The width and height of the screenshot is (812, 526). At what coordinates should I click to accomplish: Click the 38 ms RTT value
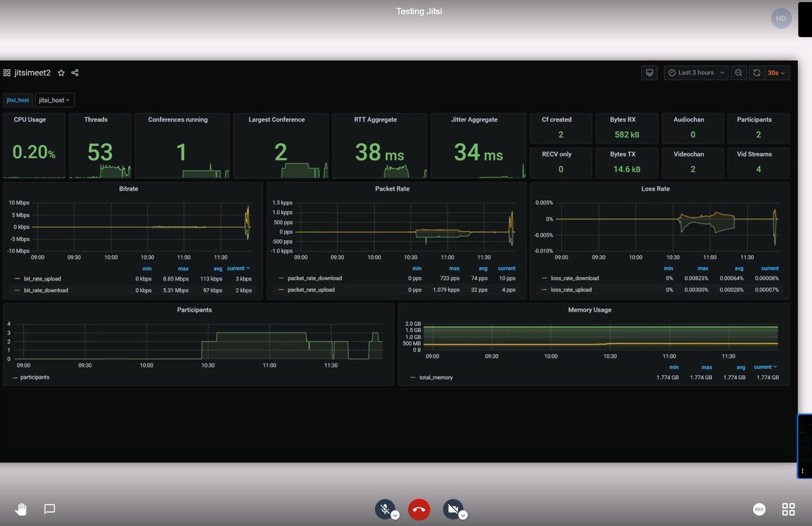(x=380, y=153)
